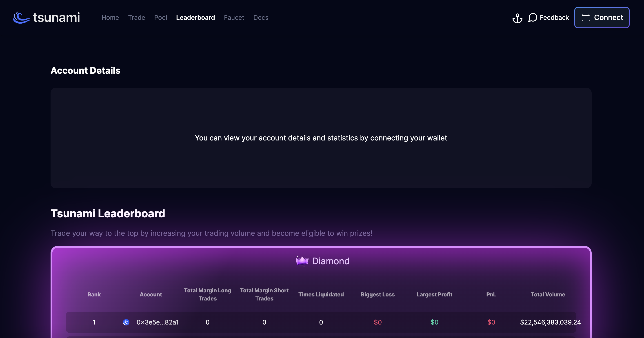Open the Docs link in navigation
Image resolution: width=644 pixels, height=338 pixels.
(x=261, y=18)
